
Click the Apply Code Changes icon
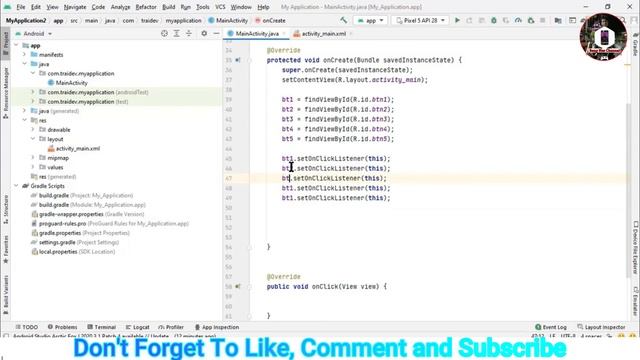click(481, 20)
